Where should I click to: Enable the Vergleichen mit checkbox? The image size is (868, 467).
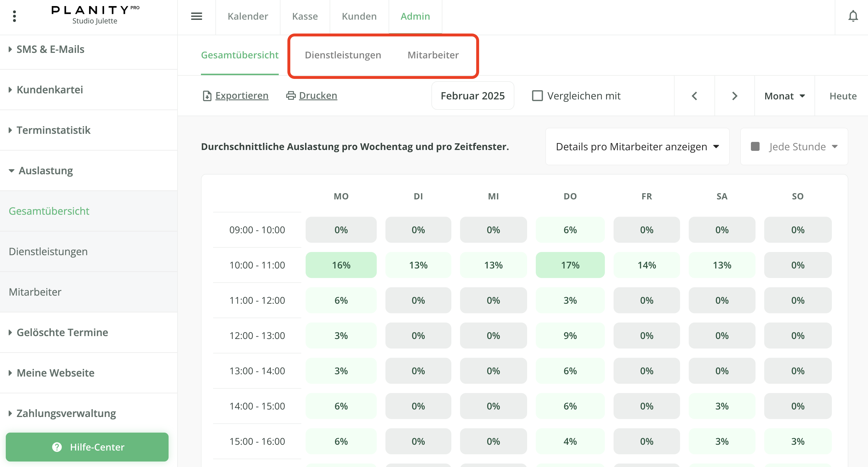pos(537,96)
